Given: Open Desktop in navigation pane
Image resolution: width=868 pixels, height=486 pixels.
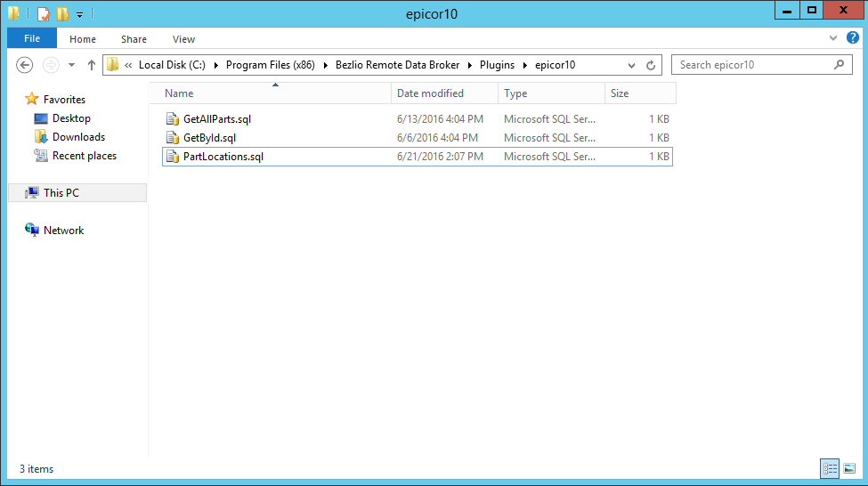Looking at the screenshot, I should (71, 118).
